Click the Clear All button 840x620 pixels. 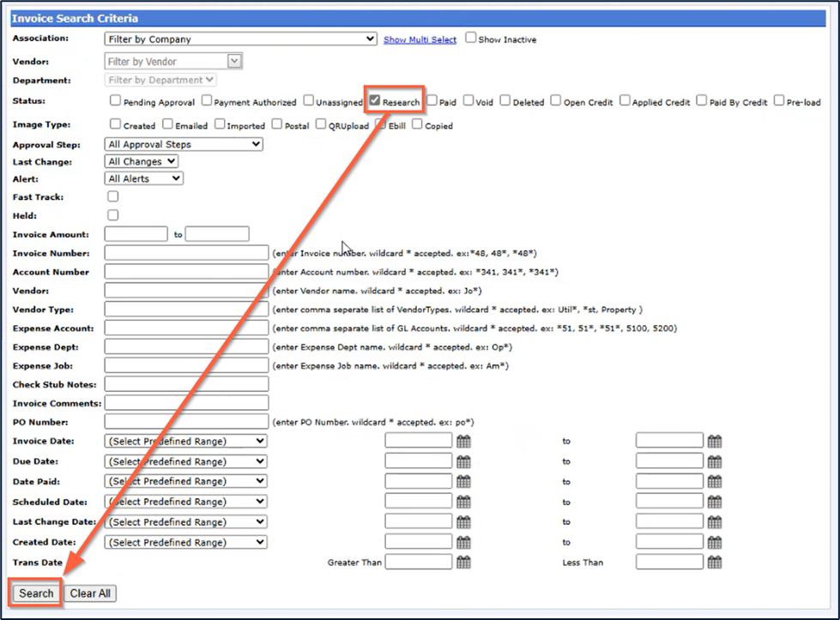point(90,593)
